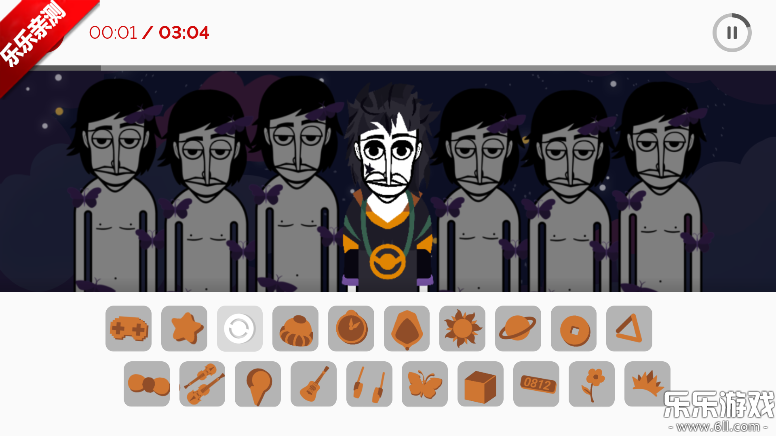The width and height of the screenshot is (776, 436).
Task: Select the coin with square hole icon
Action: point(574,329)
